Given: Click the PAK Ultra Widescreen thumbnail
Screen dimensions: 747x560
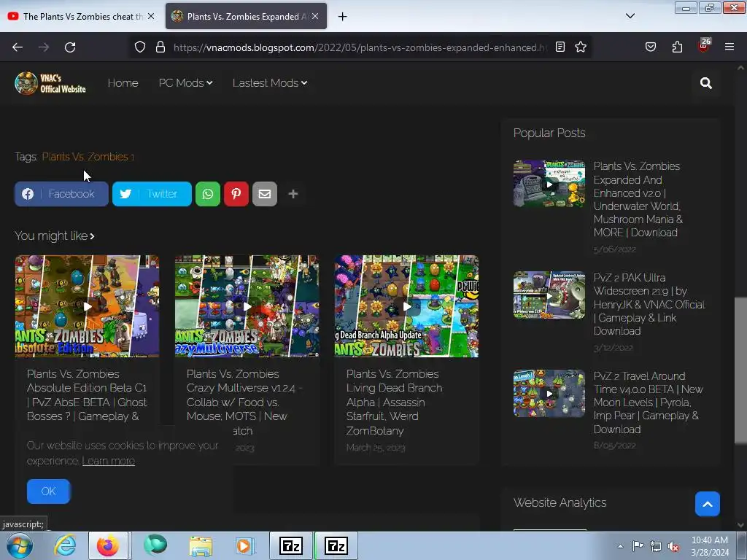Looking at the screenshot, I should point(549,295).
